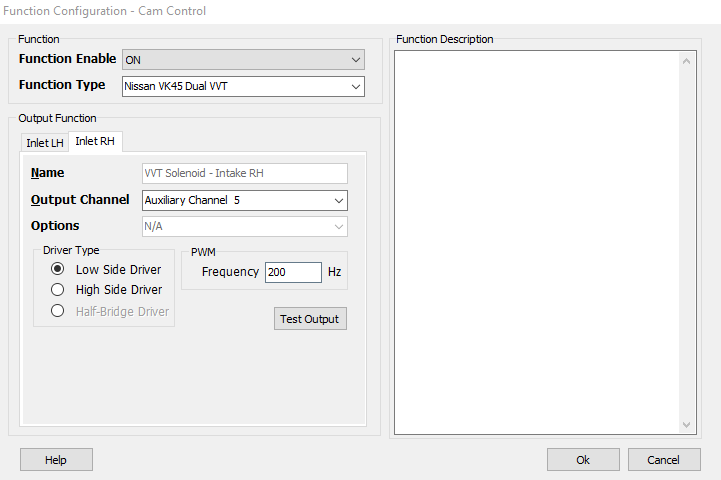Open Help for this dialog
This screenshot has height=480, width=721.
tap(56, 459)
